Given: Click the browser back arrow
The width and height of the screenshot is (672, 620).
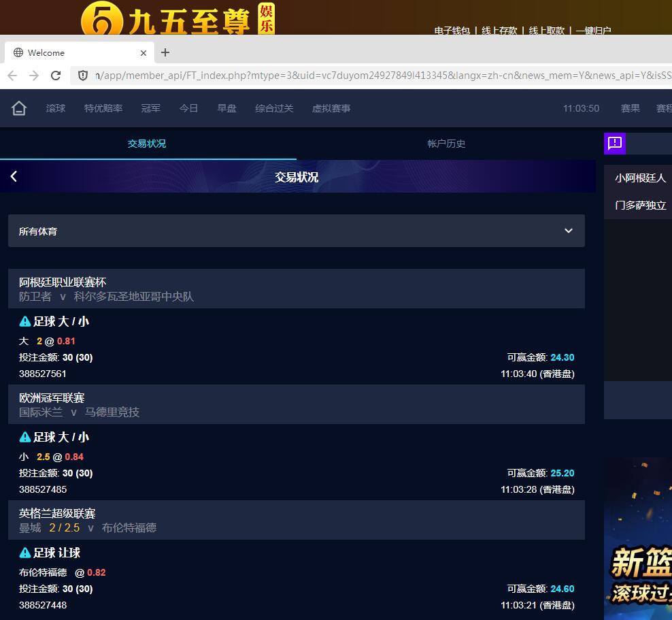Looking at the screenshot, I should pos(12,76).
